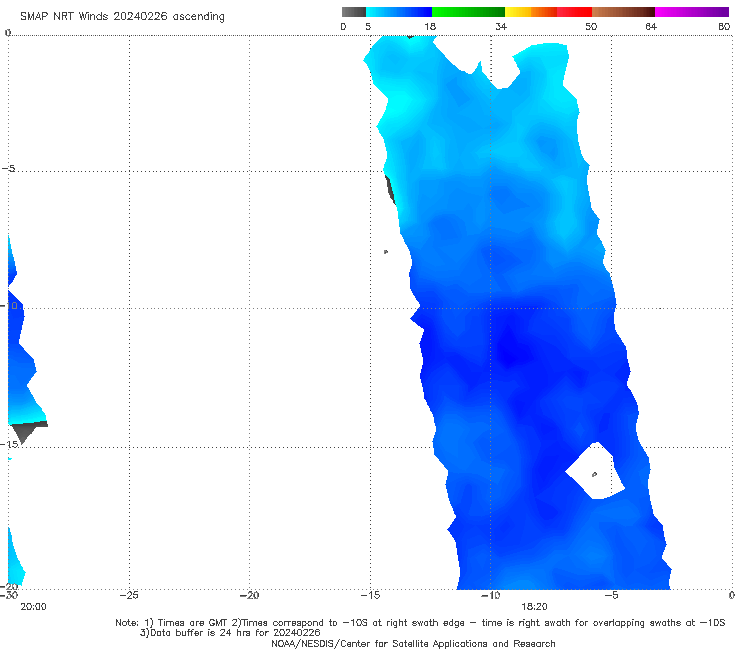This screenshot has height=650, width=740.
Task: Click the green segment of the color scale
Action: [468, 12]
